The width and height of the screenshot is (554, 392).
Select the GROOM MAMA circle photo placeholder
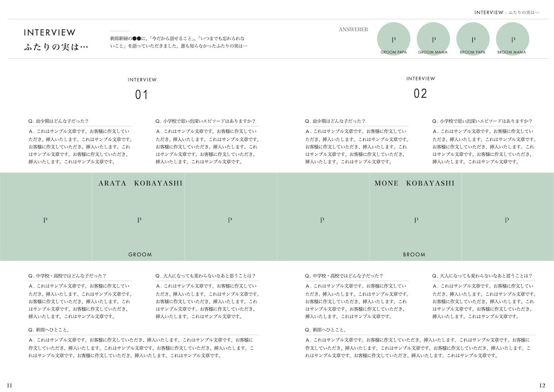[x=433, y=39]
